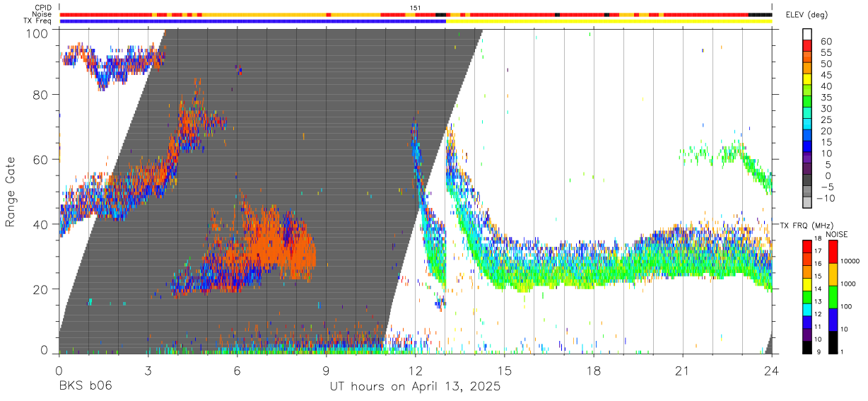Click the CPID value 151
Screen dimensions: 868x401
point(416,8)
